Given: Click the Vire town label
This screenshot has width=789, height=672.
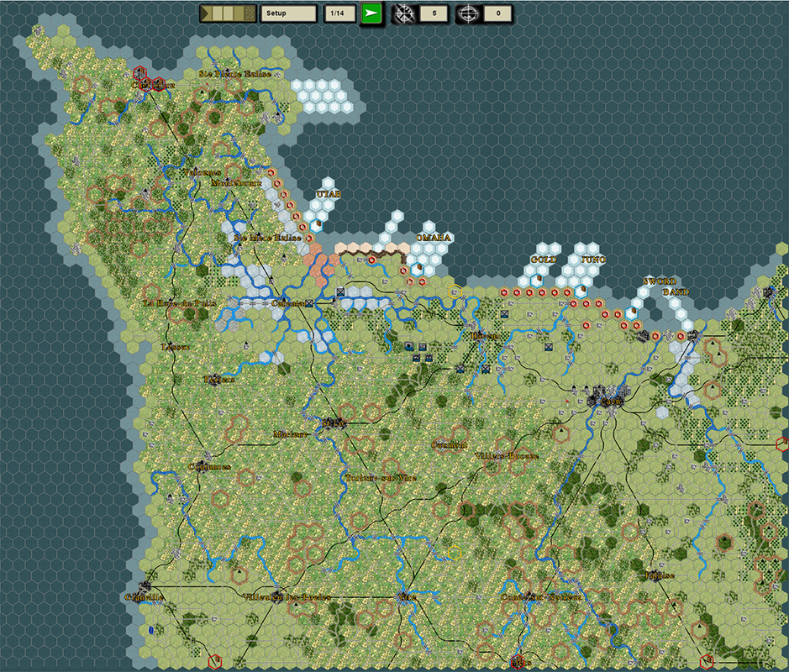Looking at the screenshot, I should click(406, 597).
